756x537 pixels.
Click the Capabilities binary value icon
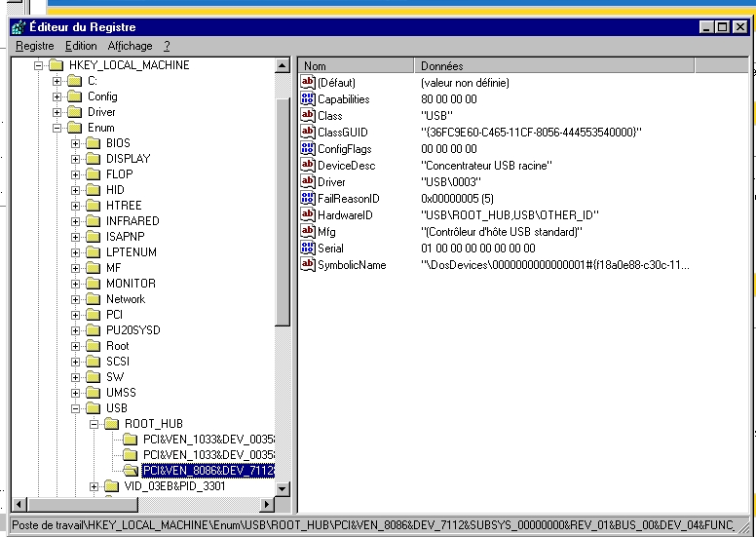click(x=308, y=98)
